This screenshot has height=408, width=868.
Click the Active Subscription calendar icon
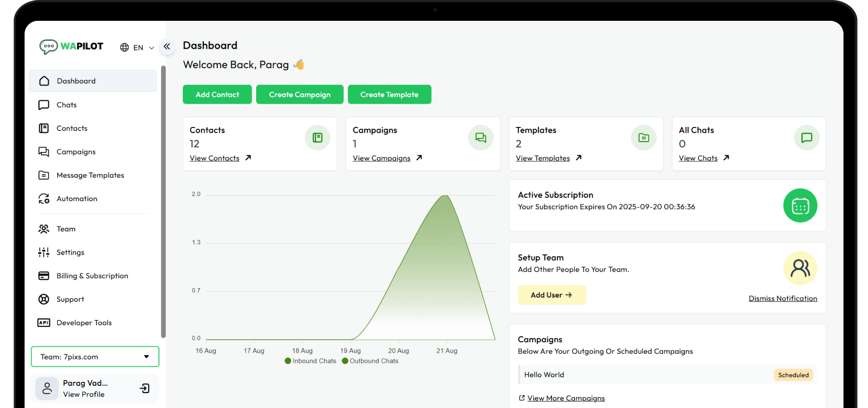[x=800, y=206]
